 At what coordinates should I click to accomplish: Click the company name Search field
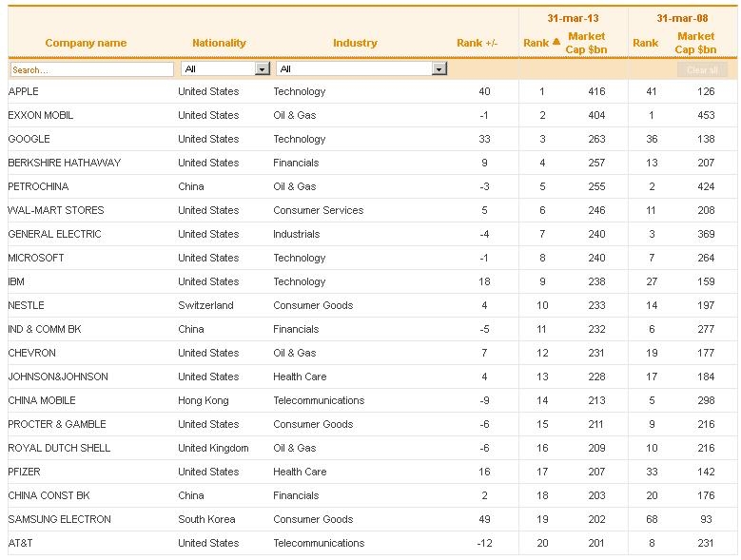[91, 69]
